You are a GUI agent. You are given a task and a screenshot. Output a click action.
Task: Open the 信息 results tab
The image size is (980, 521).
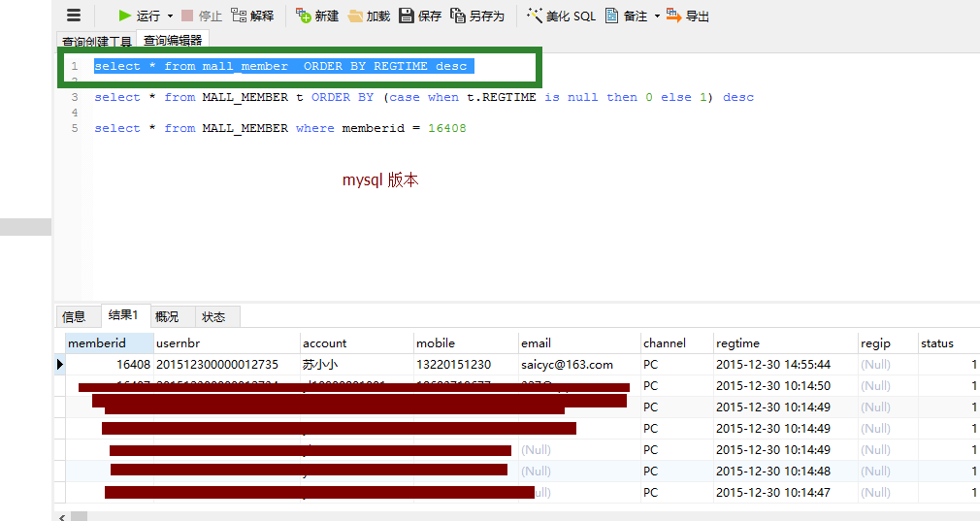(x=74, y=316)
